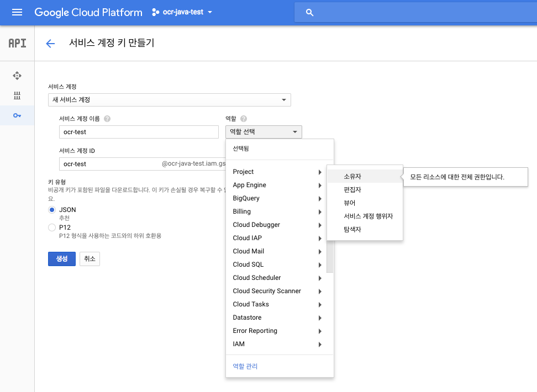Open Datastore roles
Viewport: 537px width, 392px height.
coord(277,317)
